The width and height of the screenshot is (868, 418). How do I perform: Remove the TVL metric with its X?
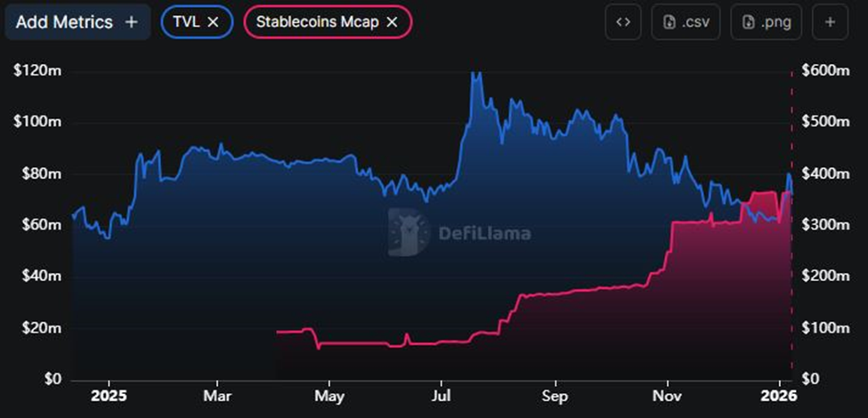pos(213,22)
